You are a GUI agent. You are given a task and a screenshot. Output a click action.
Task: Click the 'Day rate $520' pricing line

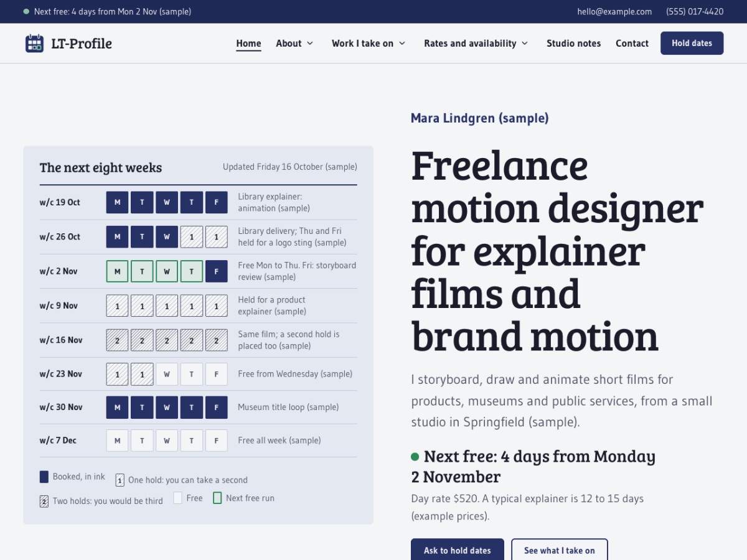click(x=527, y=507)
